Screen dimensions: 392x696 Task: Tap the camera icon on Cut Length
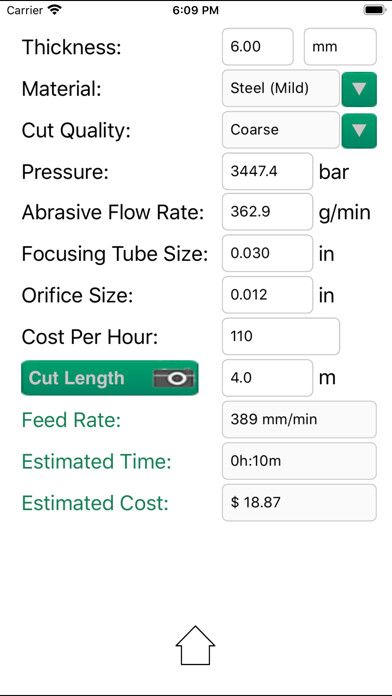point(174,378)
